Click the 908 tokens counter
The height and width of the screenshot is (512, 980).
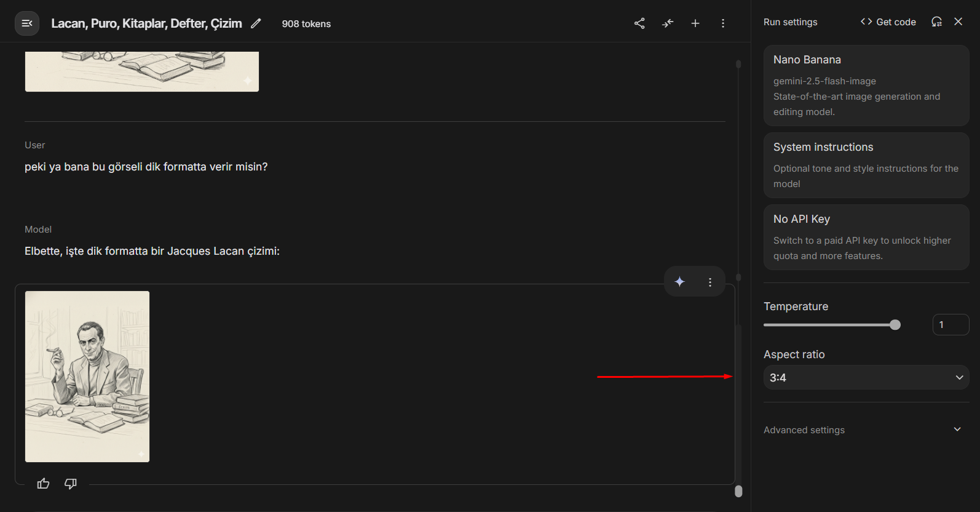tap(306, 24)
